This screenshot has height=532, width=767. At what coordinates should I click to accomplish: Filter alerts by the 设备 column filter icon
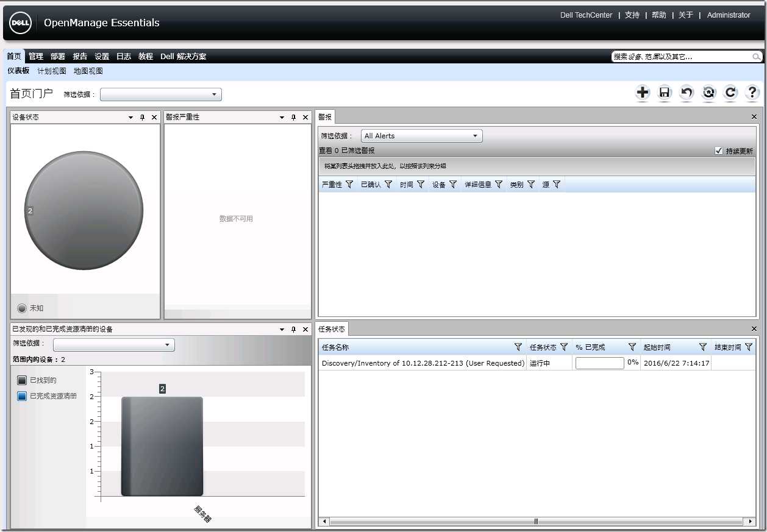point(453,184)
